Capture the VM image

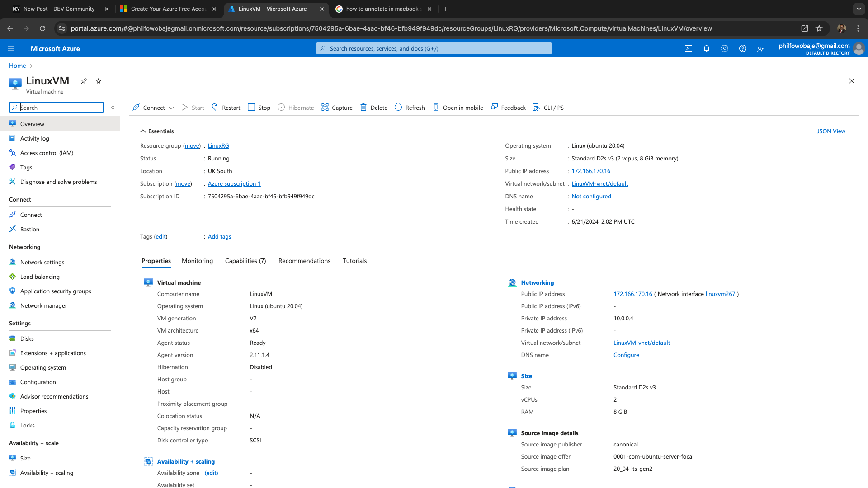pos(337,108)
